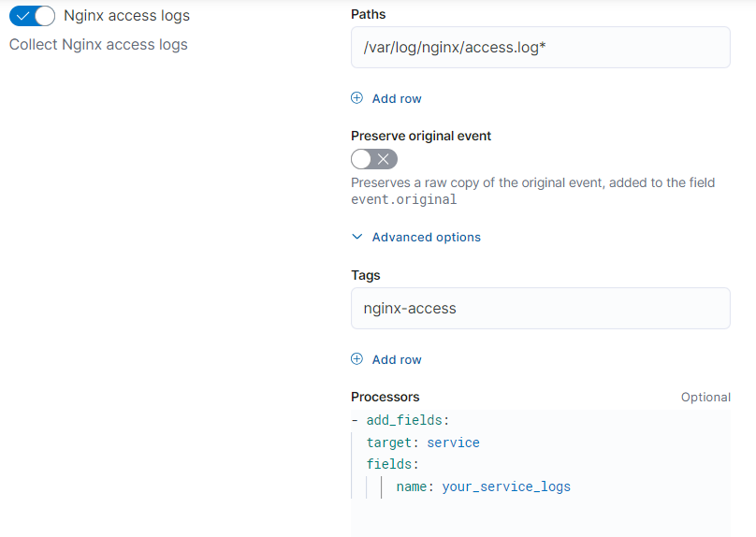The height and width of the screenshot is (537, 756).
Task: Focus the nginx-access tags input
Action: [540, 308]
